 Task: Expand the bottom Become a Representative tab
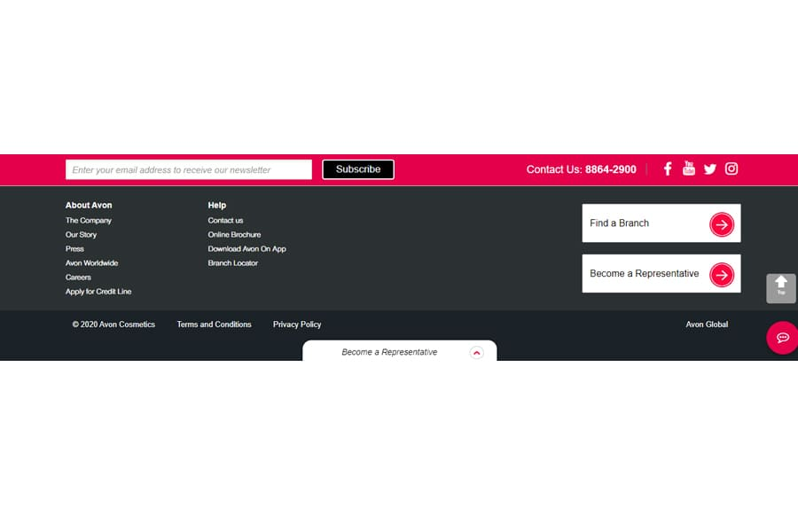[x=476, y=352]
